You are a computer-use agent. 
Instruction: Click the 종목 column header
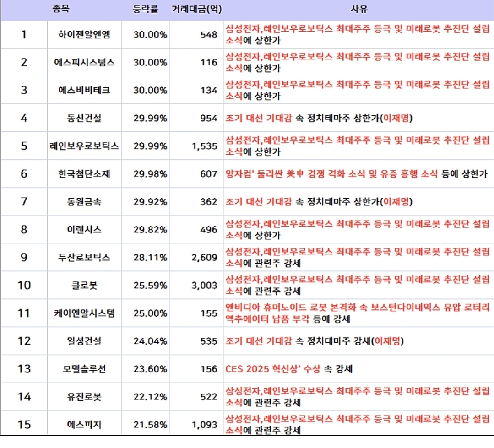60,9
